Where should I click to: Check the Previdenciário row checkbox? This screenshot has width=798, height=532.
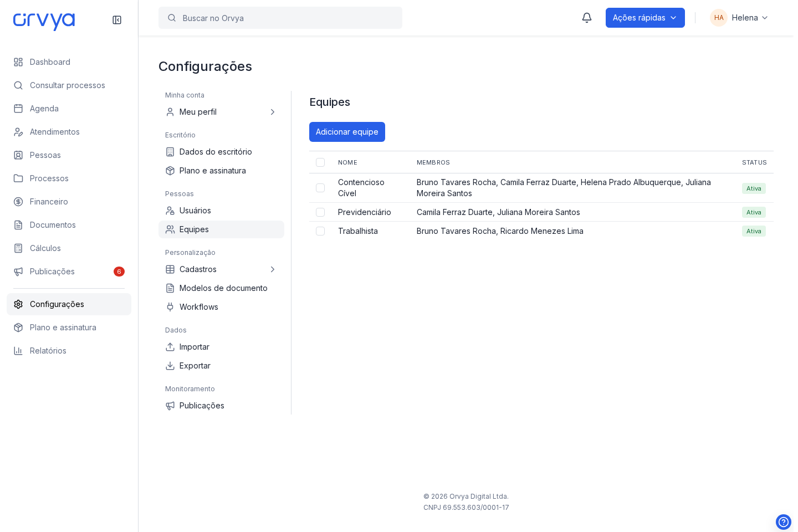coord(320,212)
